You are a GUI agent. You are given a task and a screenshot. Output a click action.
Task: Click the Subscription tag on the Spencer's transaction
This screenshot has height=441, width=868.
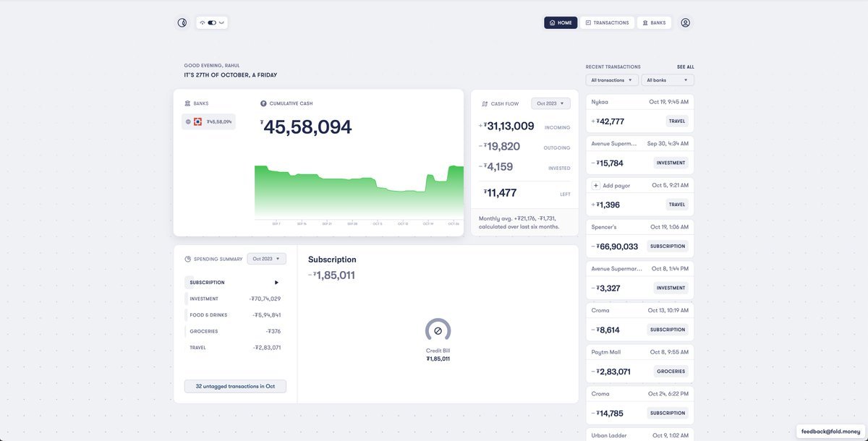668,247
